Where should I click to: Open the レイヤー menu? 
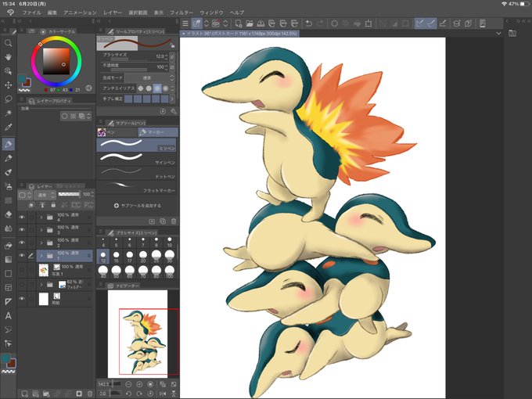(113, 13)
